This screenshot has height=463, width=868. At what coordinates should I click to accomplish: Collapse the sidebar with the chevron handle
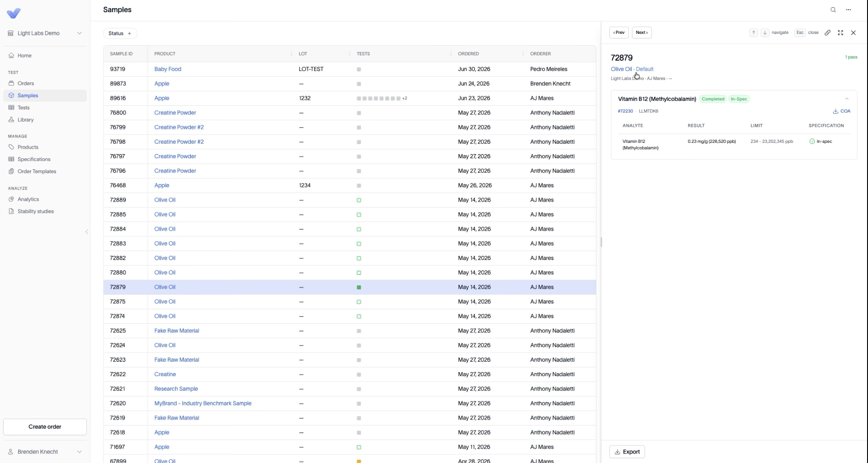click(x=87, y=232)
